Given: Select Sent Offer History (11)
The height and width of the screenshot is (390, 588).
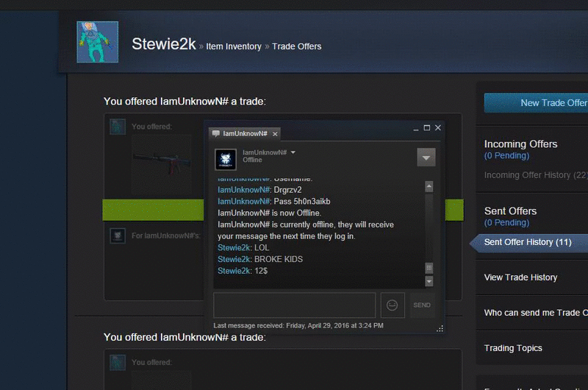Looking at the screenshot, I should pos(529,243).
